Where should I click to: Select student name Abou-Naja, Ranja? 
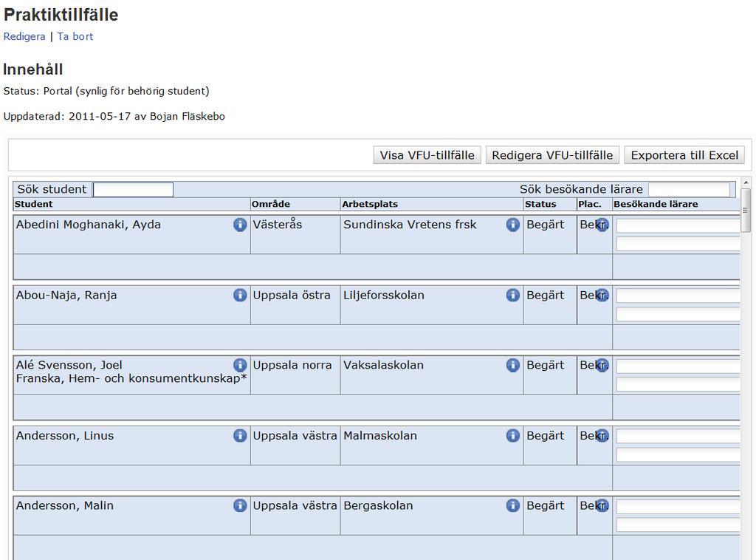(66, 296)
